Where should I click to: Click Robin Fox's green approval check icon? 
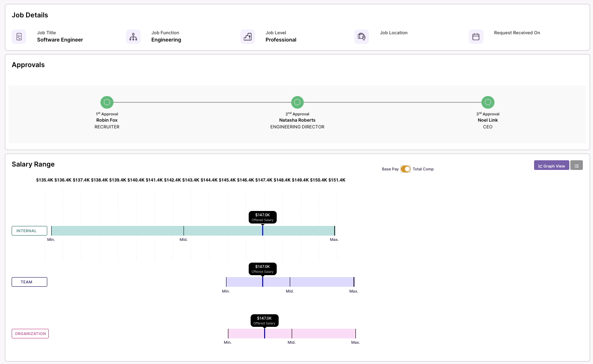(107, 102)
